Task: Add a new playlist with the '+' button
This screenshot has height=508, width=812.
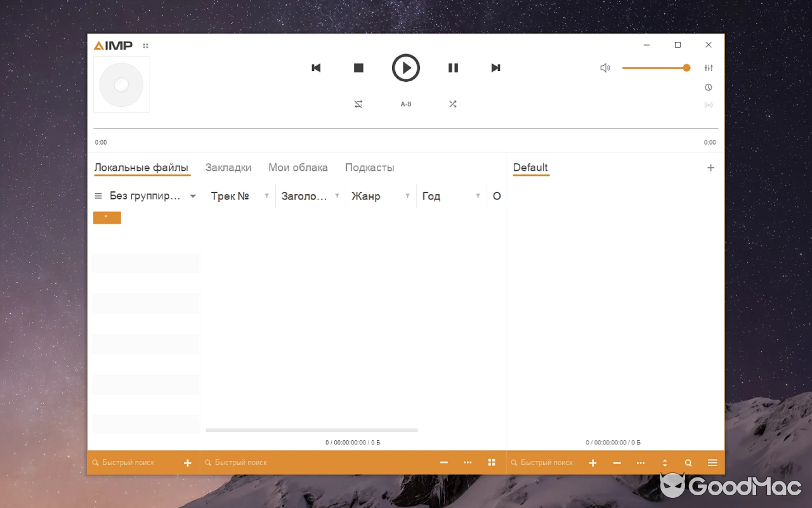Action: click(x=710, y=167)
